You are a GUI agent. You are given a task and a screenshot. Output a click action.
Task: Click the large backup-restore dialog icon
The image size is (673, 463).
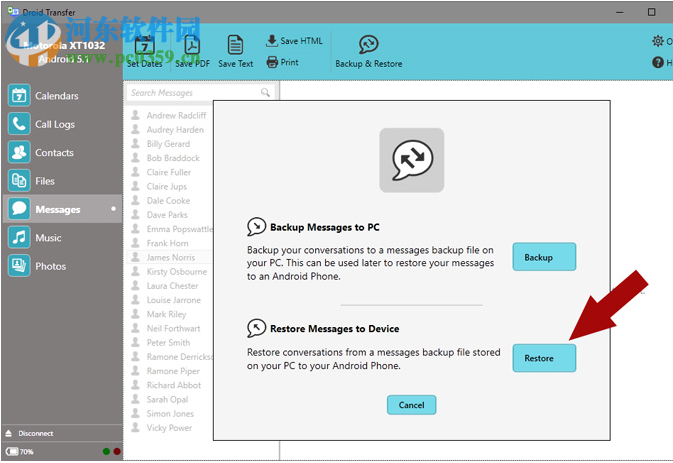point(412,160)
